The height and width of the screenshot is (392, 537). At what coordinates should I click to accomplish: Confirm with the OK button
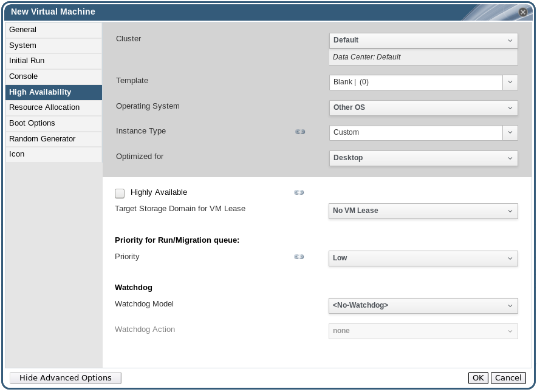coord(478,378)
